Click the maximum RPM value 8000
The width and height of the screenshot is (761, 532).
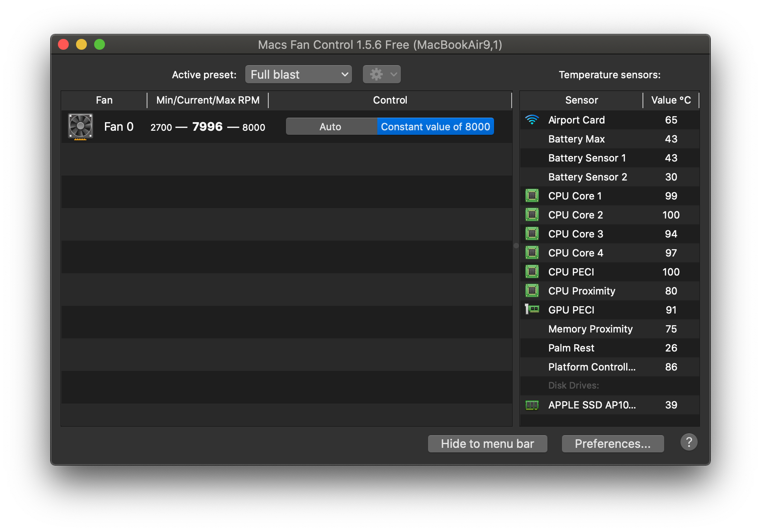(x=254, y=128)
